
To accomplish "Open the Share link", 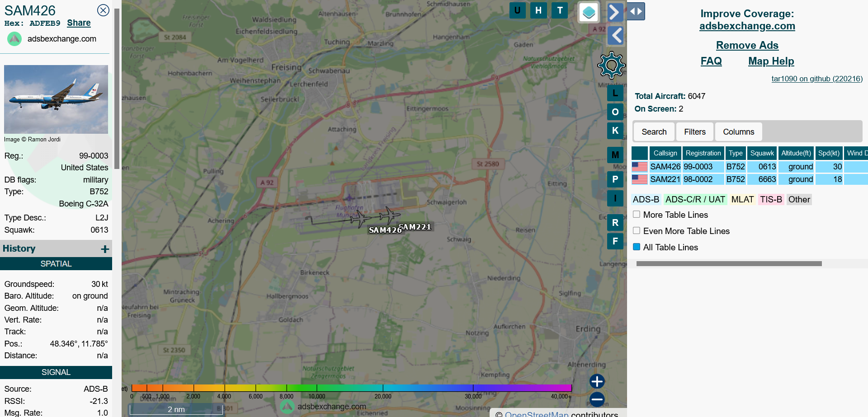I will [x=79, y=23].
